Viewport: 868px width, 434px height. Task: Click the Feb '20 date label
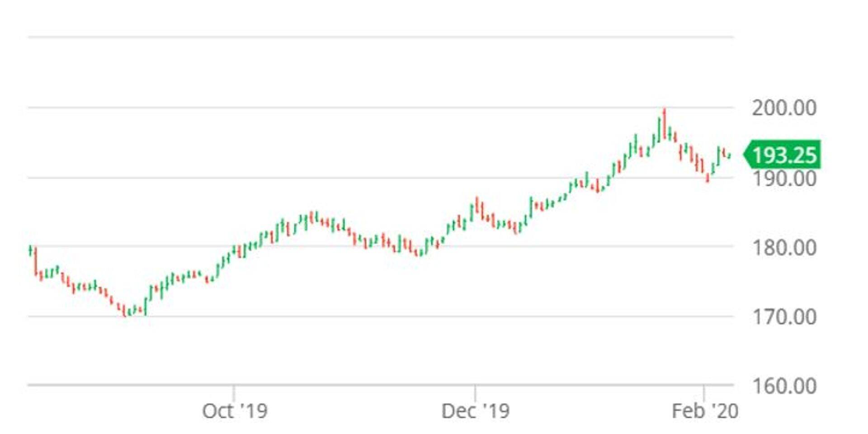point(705,411)
